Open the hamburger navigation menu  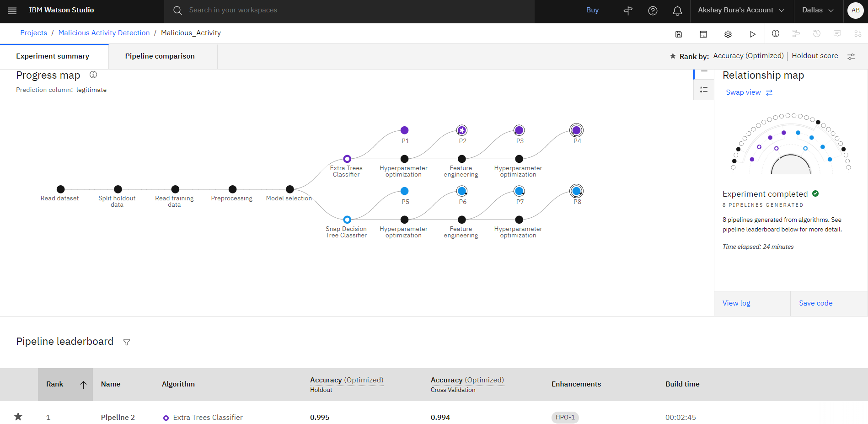12,10
